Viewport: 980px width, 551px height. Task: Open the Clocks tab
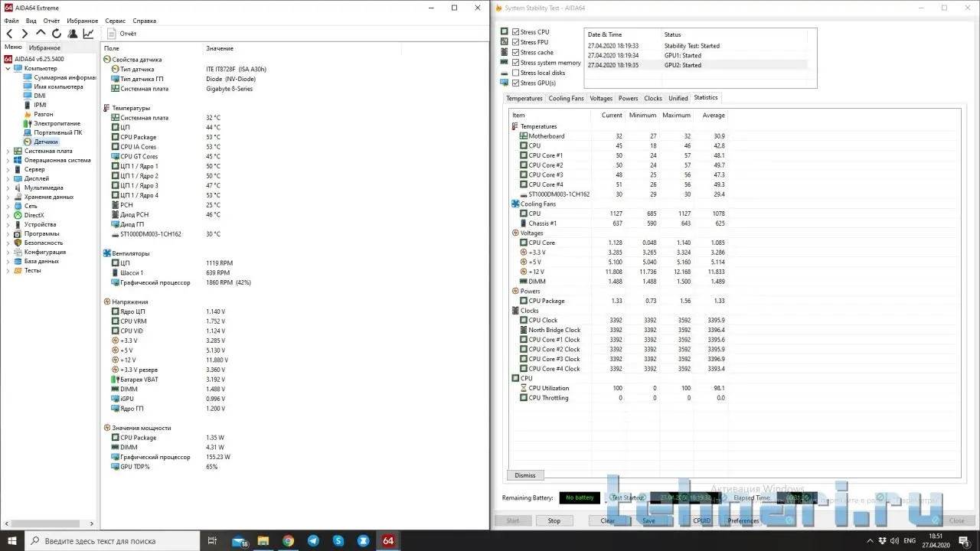[653, 98]
